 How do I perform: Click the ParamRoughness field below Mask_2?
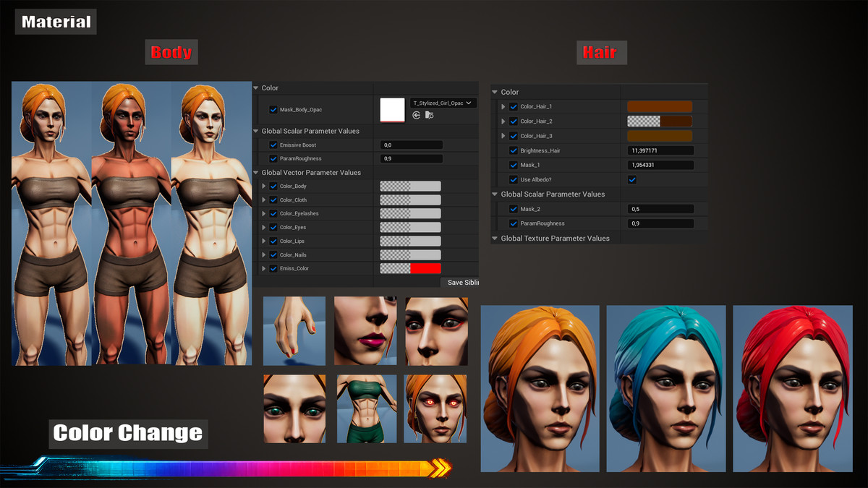click(x=661, y=223)
